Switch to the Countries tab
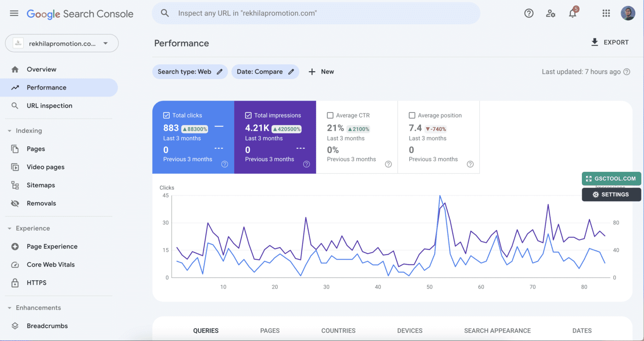The image size is (644, 341). (x=338, y=330)
